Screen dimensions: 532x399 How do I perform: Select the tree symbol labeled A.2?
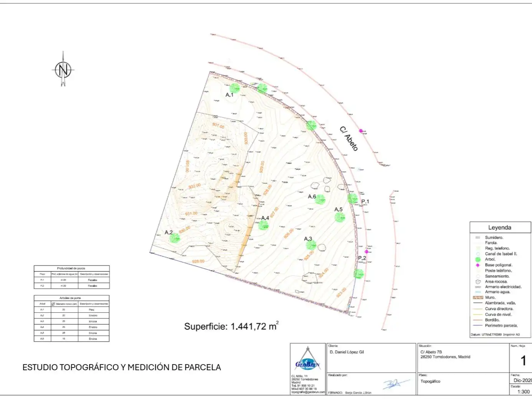pos(175,238)
